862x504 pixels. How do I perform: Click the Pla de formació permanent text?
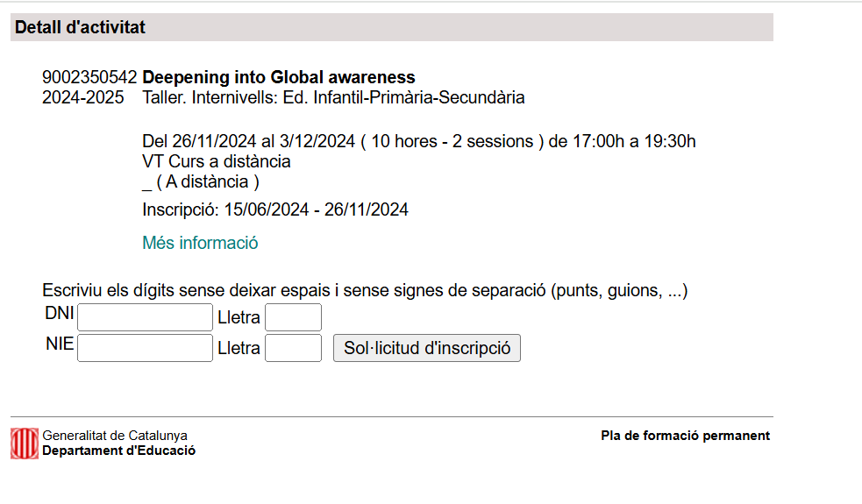pyautogui.click(x=685, y=436)
